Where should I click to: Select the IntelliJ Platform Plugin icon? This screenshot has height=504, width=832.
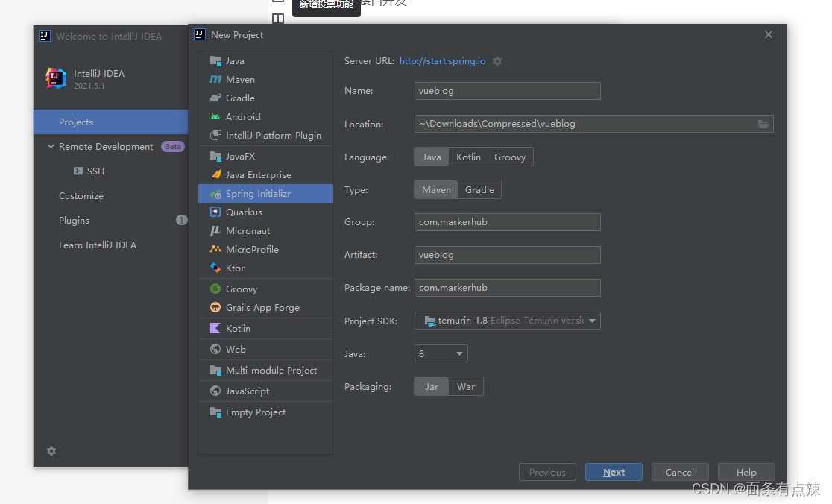215,135
